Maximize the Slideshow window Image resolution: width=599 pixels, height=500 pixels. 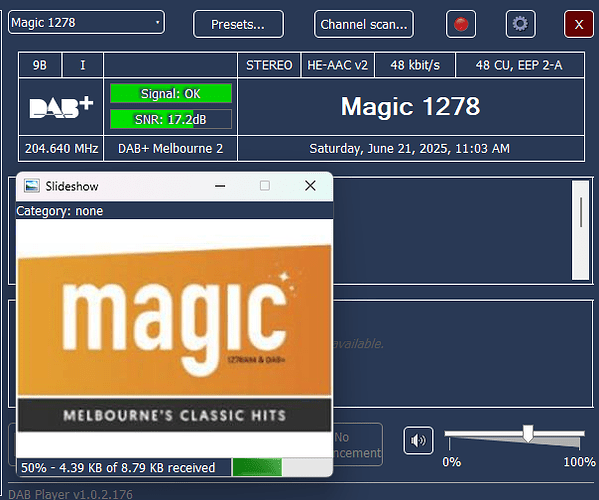click(265, 186)
